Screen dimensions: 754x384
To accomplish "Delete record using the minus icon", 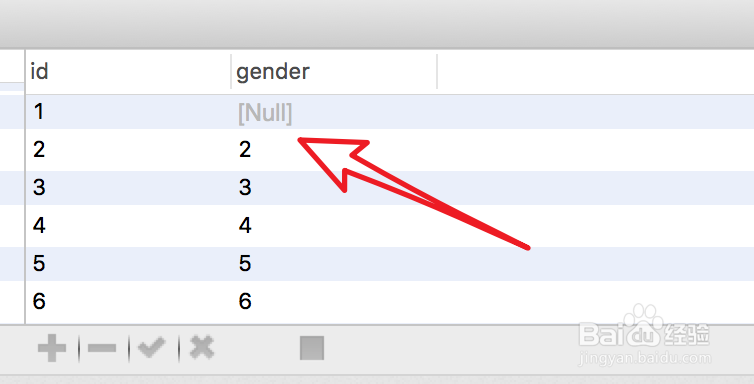I will tap(102, 347).
